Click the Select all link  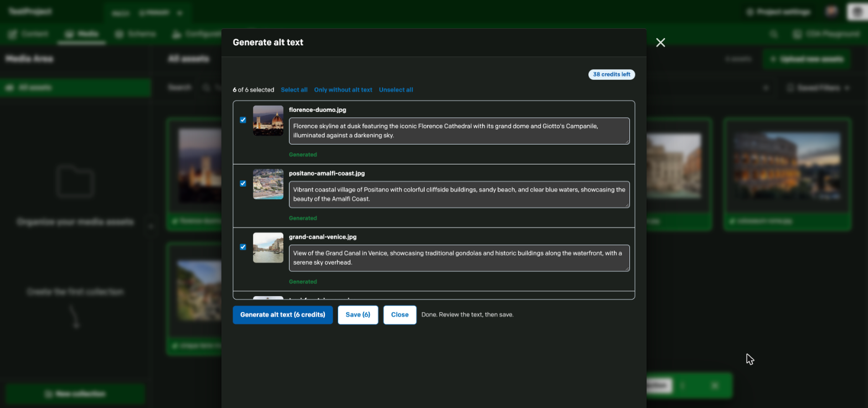pos(294,90)
